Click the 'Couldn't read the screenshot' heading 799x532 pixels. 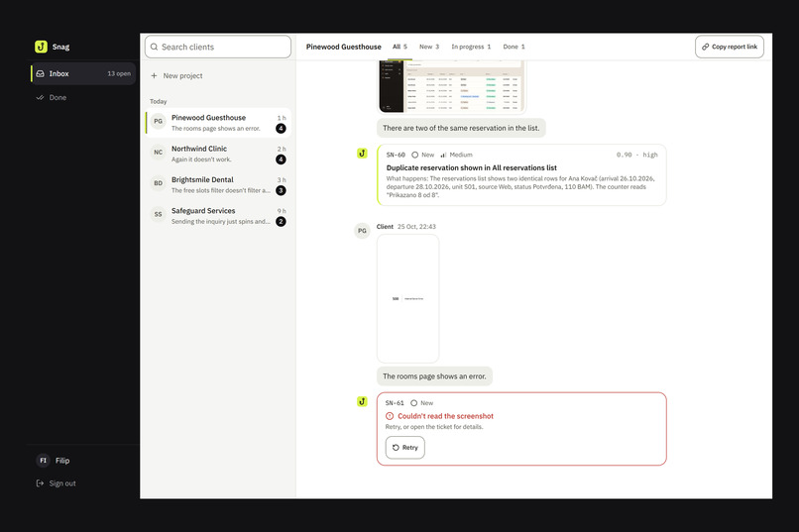445,416
